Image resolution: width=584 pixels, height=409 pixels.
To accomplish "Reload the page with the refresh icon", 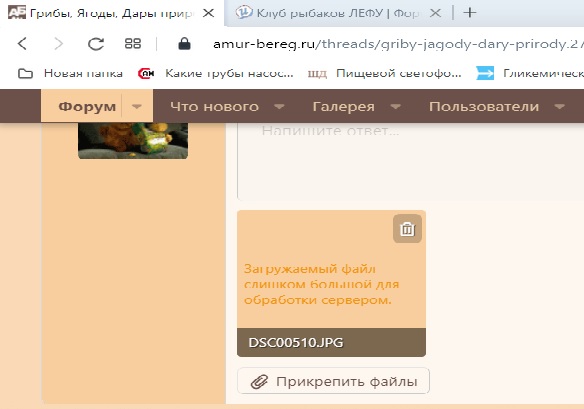I will pyautogui.click(x=96, y=44).
